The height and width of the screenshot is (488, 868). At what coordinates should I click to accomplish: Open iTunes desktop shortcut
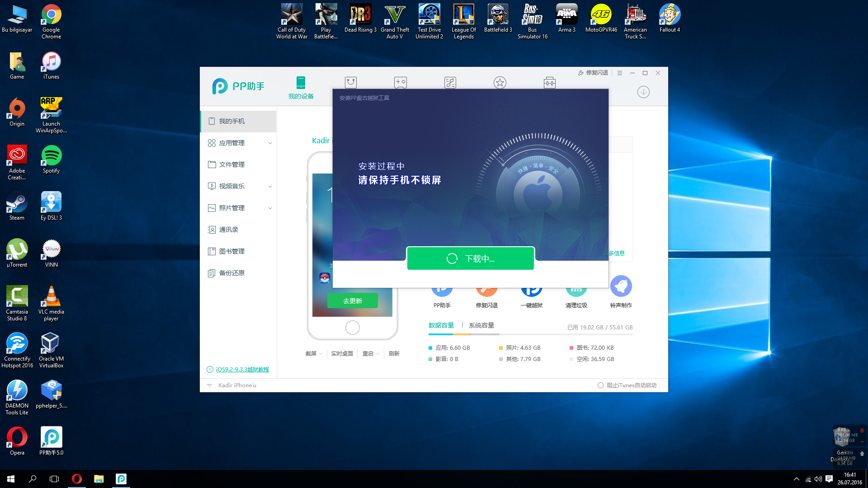pos(51,66)
